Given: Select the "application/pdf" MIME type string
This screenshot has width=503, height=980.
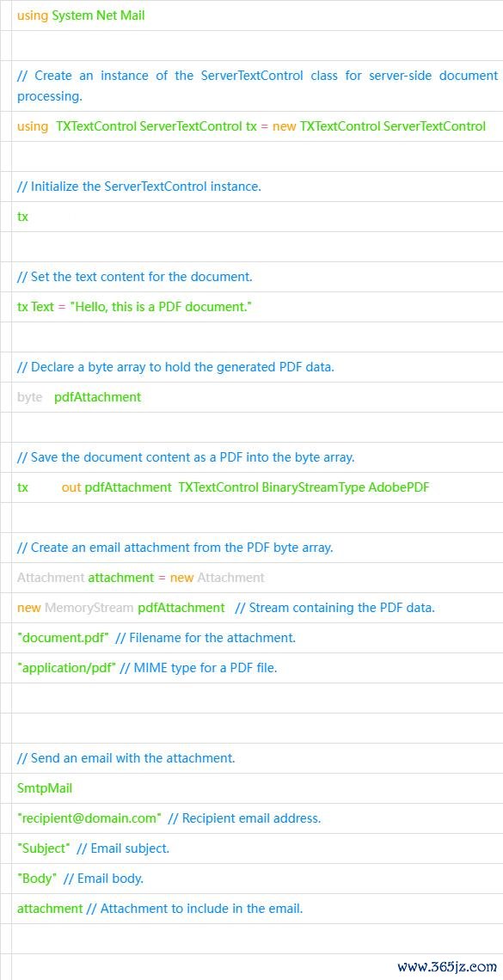Looking at the screenshot, I should click(x=66, y=668).
